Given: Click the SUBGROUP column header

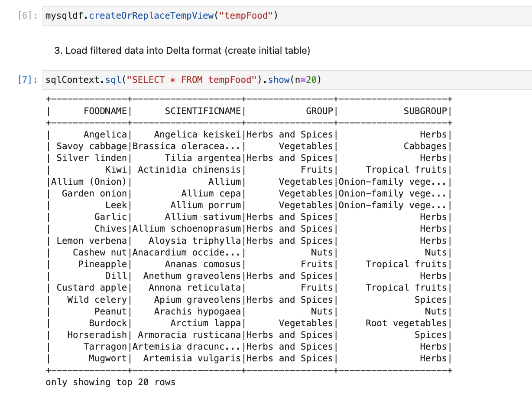Looking at the screenshot, I should click(425, 111).
